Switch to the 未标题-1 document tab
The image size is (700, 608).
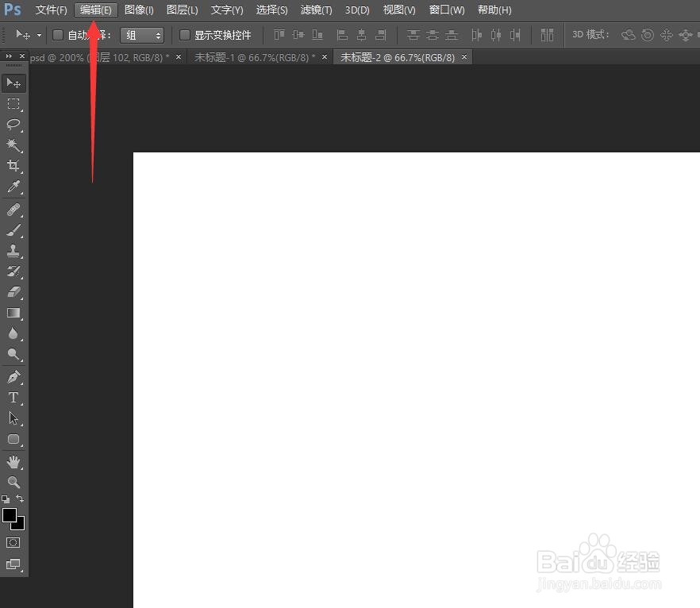[255, 58]
